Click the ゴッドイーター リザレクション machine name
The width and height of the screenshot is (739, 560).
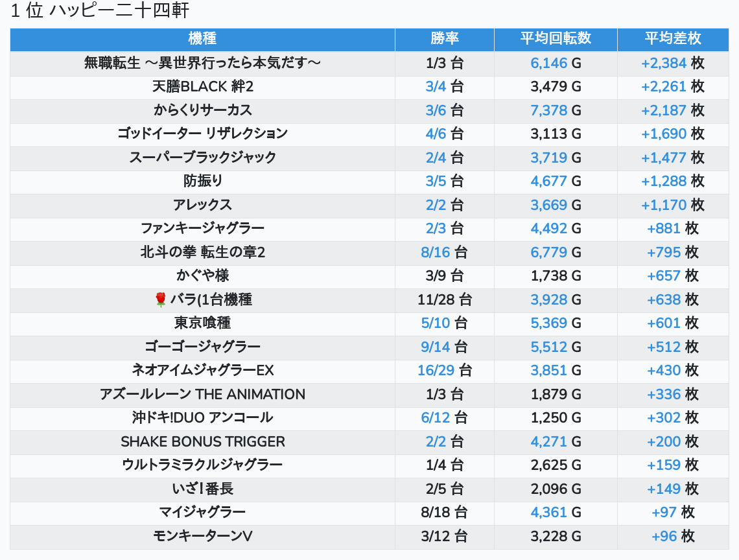click(x=202, y=134)
